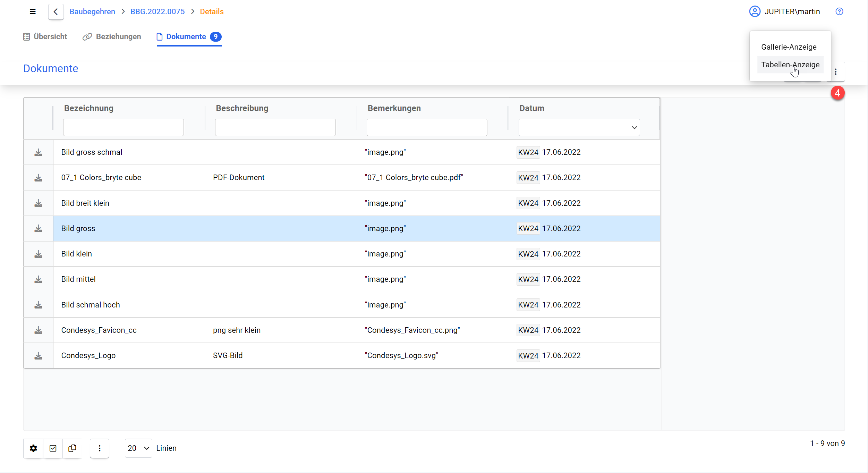Open the footer three-dot more menu
The image size is (868, 473).
(x=100, y=448)
